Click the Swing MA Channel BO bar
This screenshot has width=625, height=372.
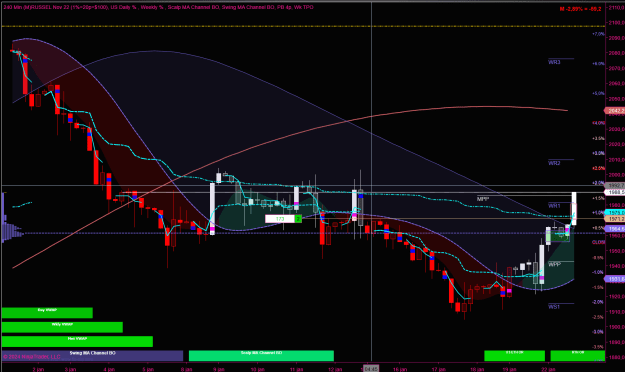click(92, 356)
